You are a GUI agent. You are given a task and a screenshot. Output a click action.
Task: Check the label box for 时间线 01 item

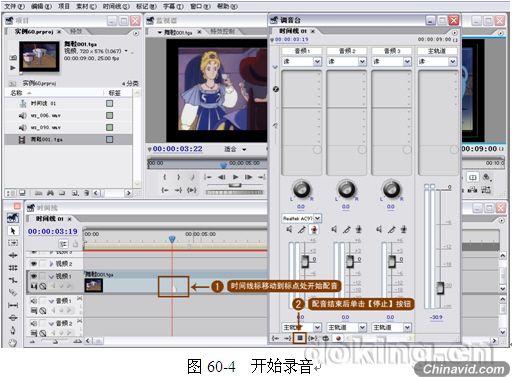coord(109,104)
